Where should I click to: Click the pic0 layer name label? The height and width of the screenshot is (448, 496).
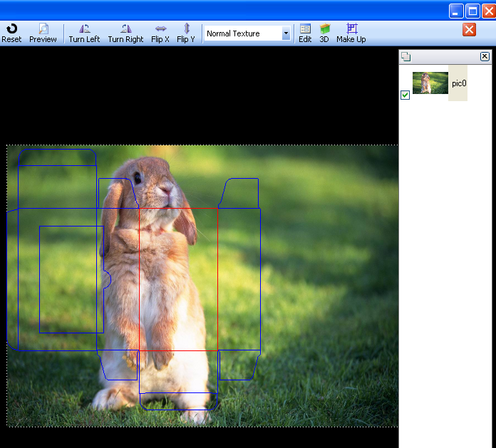pos(459,83)
